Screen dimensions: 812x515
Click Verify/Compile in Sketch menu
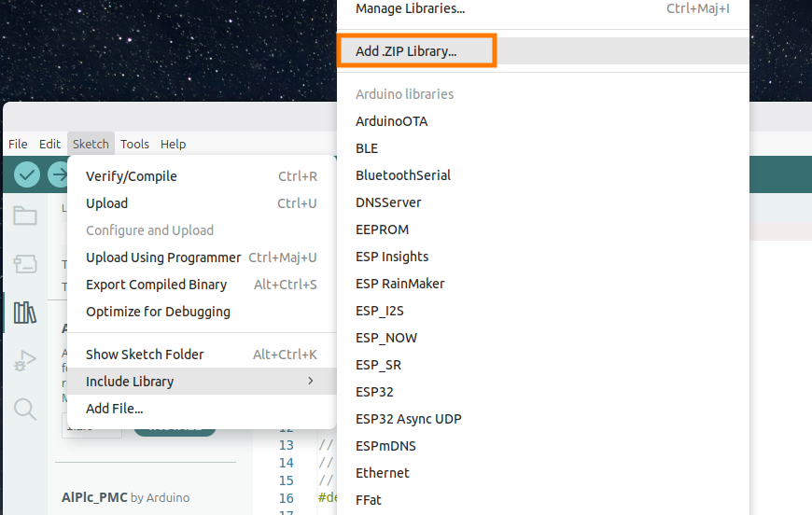click(x=132, y=176)
